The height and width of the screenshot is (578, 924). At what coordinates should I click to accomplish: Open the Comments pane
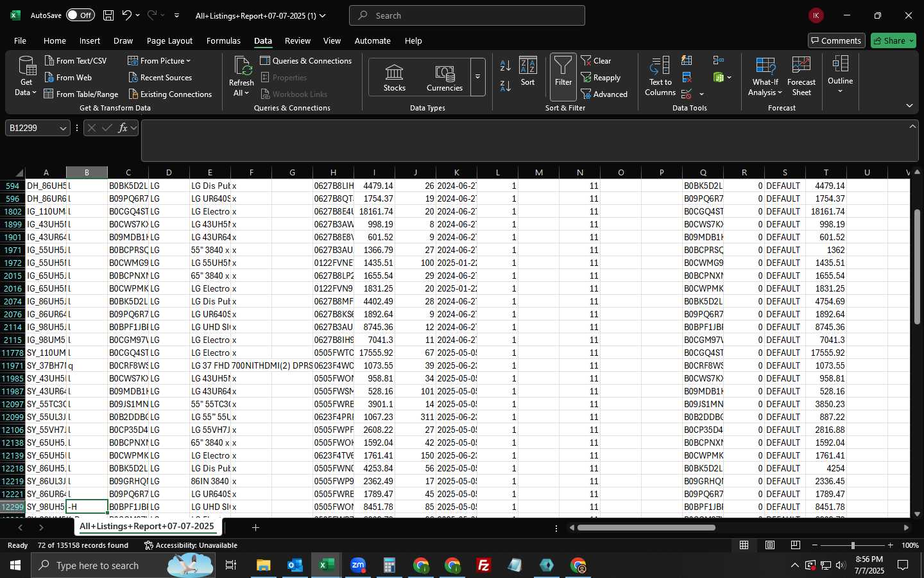pyautogui.click(x=836, y=40)
